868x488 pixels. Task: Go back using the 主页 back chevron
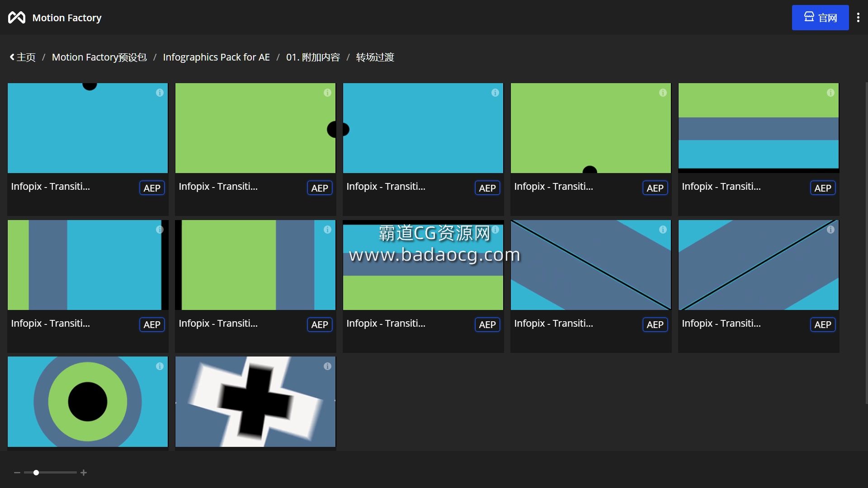(x=12, y=57)
